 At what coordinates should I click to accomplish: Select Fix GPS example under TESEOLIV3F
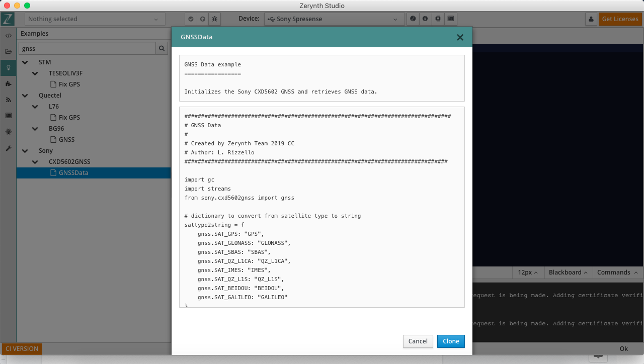[65, 84]
